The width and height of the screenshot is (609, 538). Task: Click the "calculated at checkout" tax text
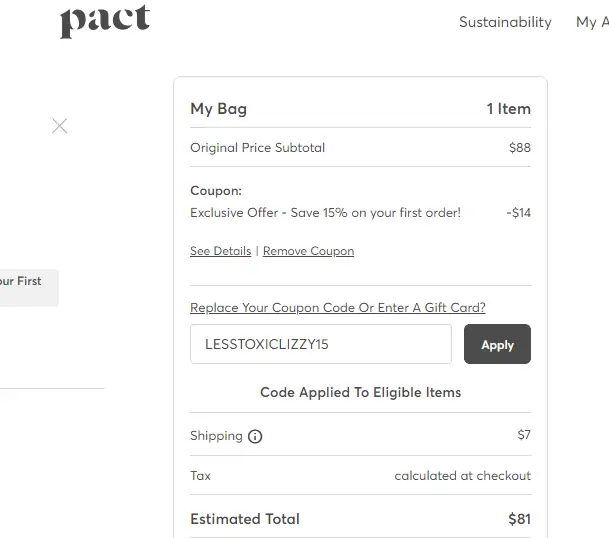click(x=462, y=476)
